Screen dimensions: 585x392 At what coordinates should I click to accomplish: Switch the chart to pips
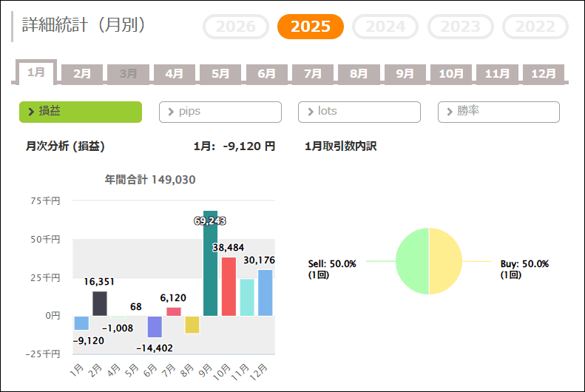[220, 112]
